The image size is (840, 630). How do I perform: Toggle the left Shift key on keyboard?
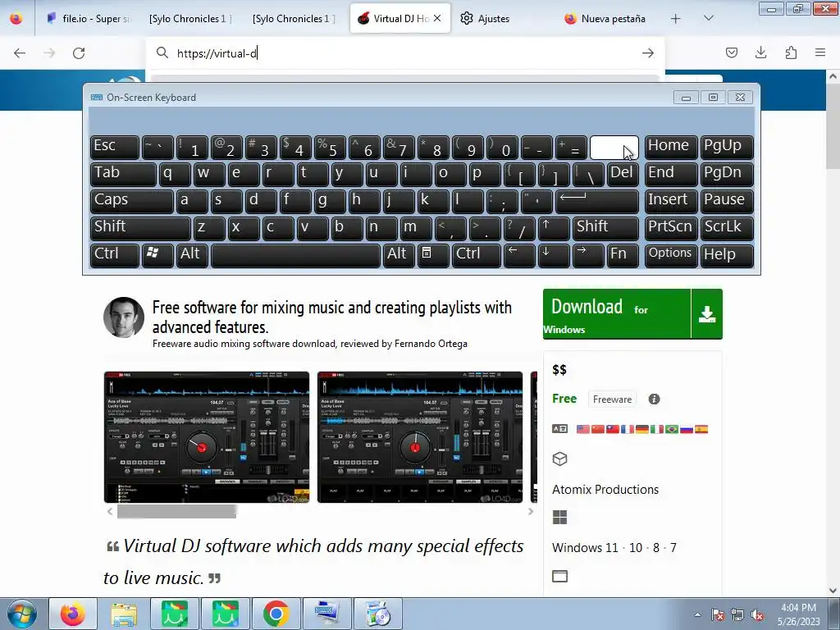[140, 228]
